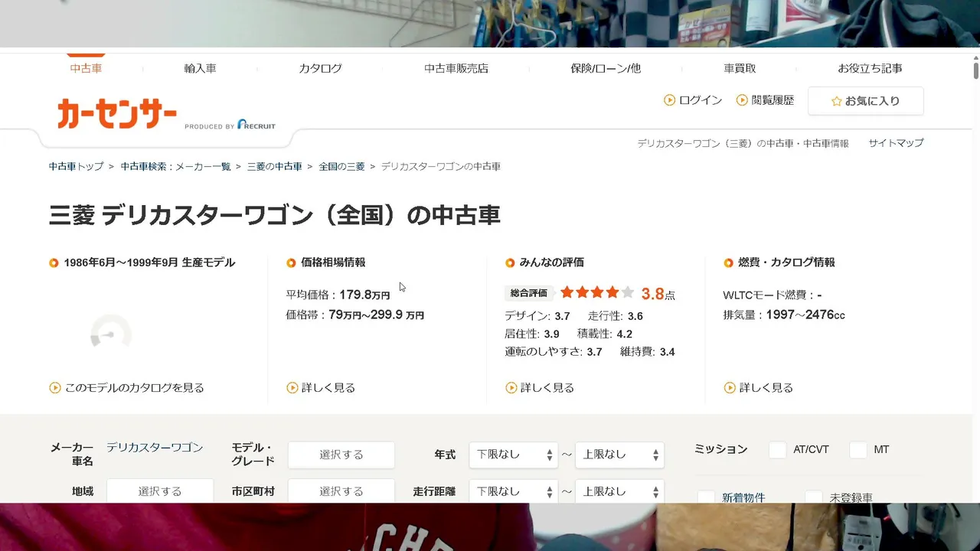Open 年式 下限なし dropdown
Image resolution: width=980 pixels, height=551 pixels.
(x=513, y=455)
